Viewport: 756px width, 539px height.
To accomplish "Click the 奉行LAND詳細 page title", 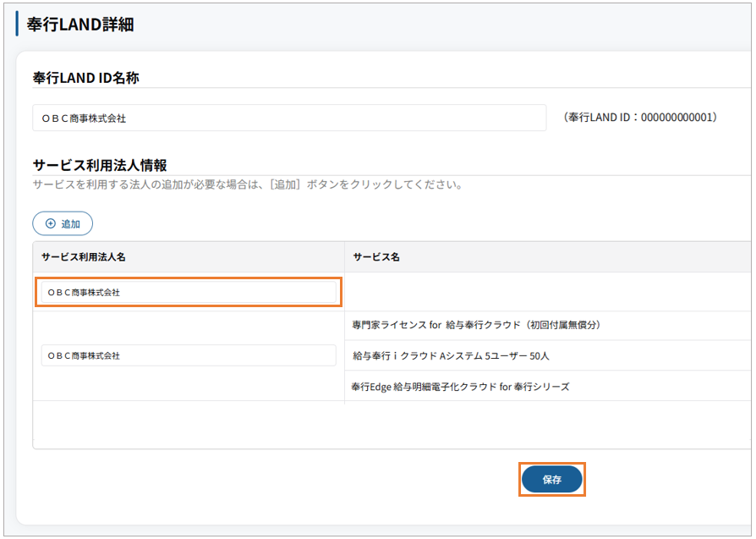I will [x=80, y=25].
